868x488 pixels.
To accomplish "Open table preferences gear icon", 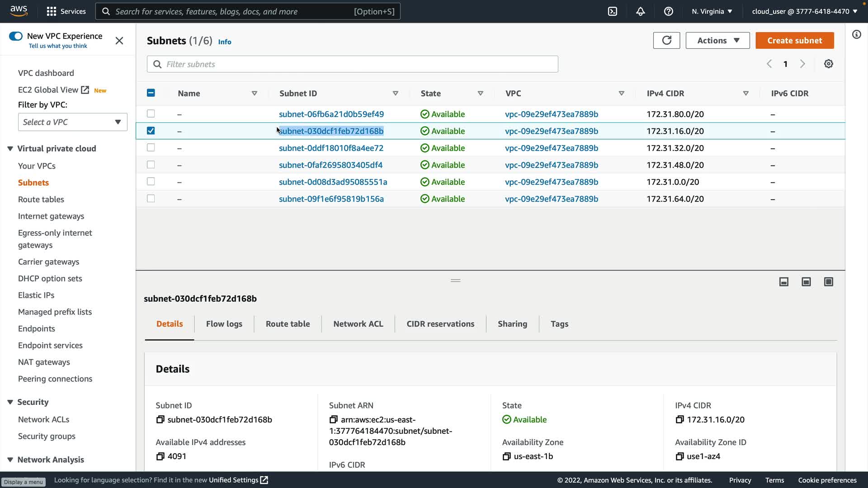I will pyautogui.click(x=828, y=64).
